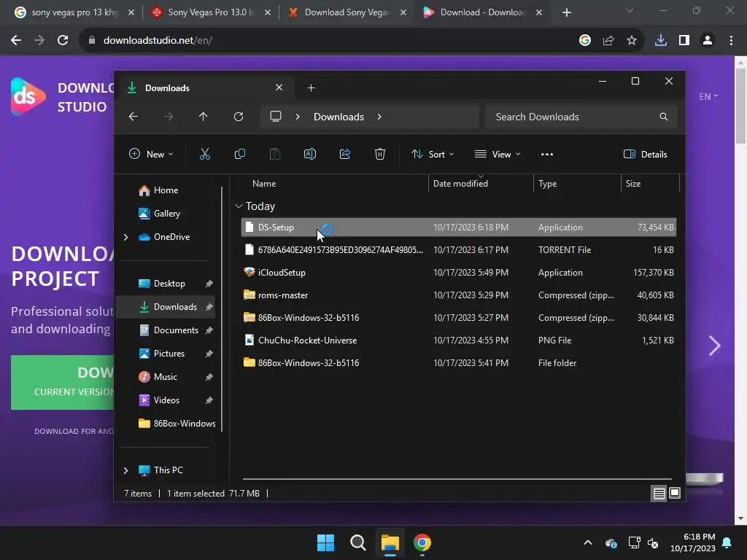The image size is (747, 560).
Task: Reload the Chrome page
Action: 63,41
